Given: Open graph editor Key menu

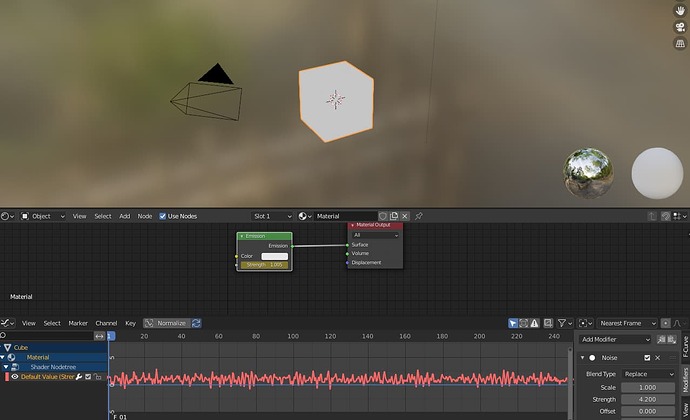Looking at the screenshot, I should pyautogui.click(x=130, y=323).
